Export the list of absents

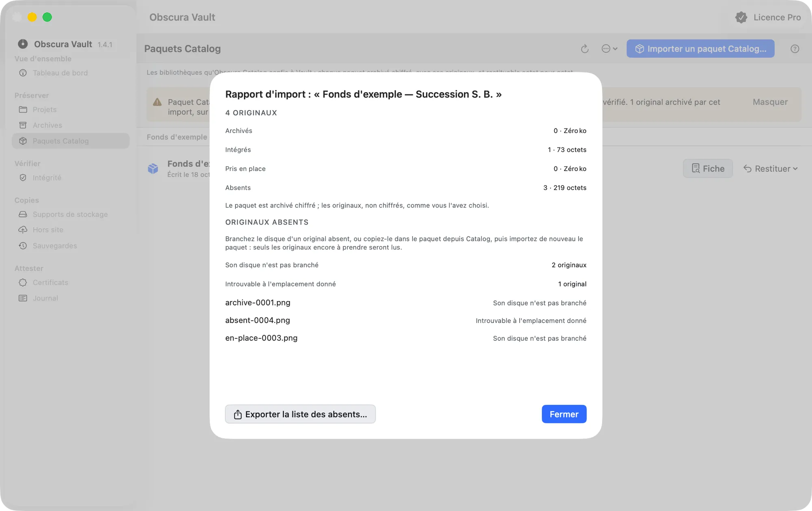click(300, 414)
